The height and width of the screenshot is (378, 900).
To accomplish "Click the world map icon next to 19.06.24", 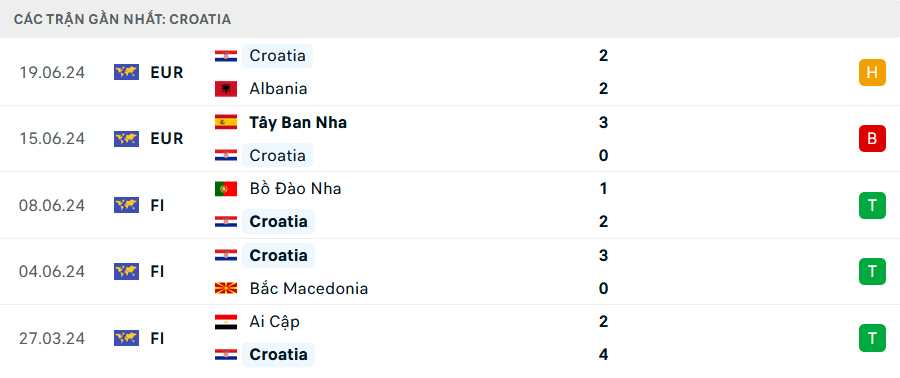I will point(126,72).
